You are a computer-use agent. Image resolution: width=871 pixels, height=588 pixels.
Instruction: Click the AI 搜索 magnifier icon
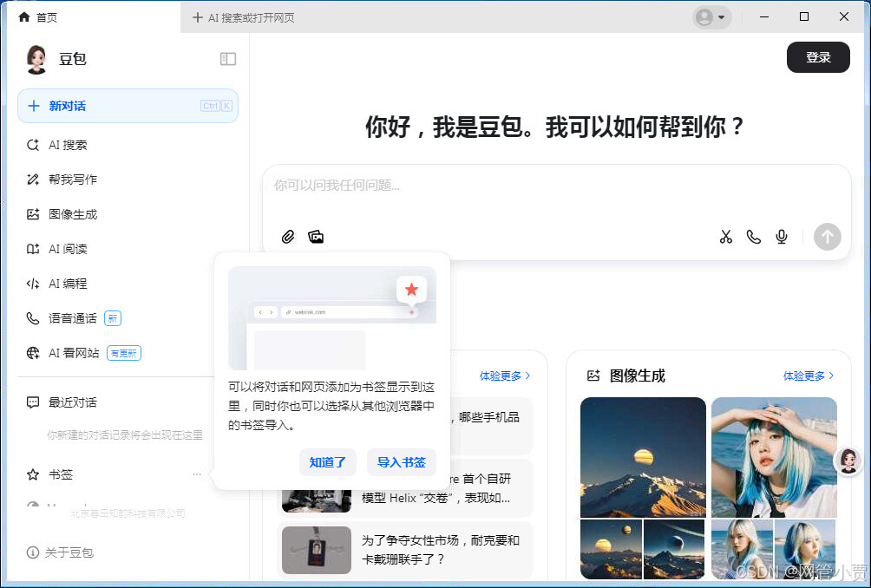click(x=33, y=145)
